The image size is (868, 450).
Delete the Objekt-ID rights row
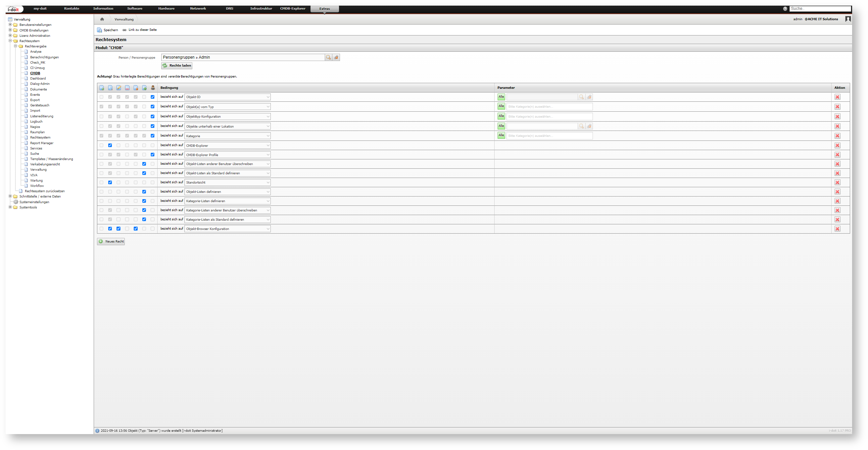(x=837, y=97)
